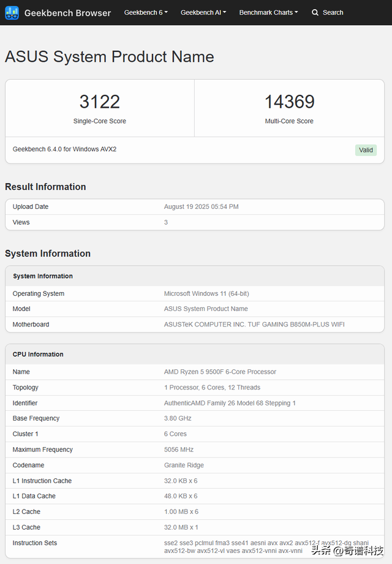
Task: Click the upload date August 19 2025 value
Action: coord(202,207)
